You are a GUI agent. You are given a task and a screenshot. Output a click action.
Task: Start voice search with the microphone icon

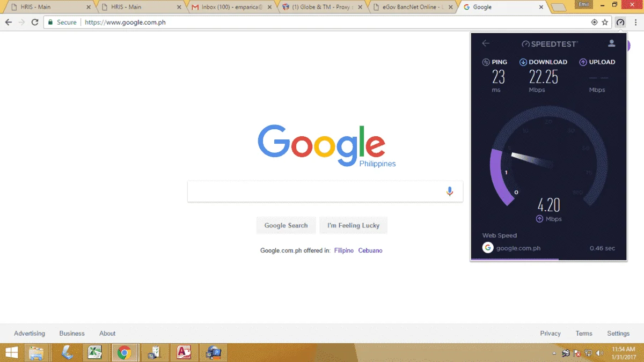(450, 191)
